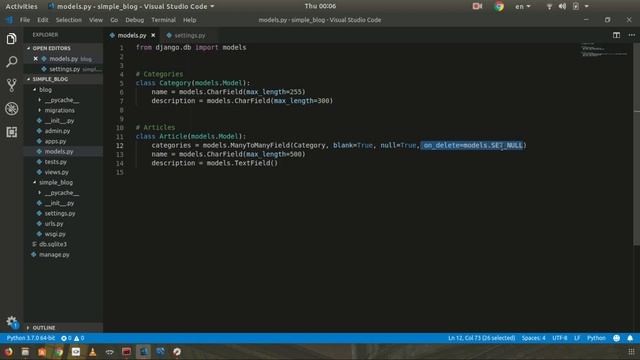Open the system menu arrow in top panel
The width and height of the screenshot is (640, 360).
click(x=587, y=6)
